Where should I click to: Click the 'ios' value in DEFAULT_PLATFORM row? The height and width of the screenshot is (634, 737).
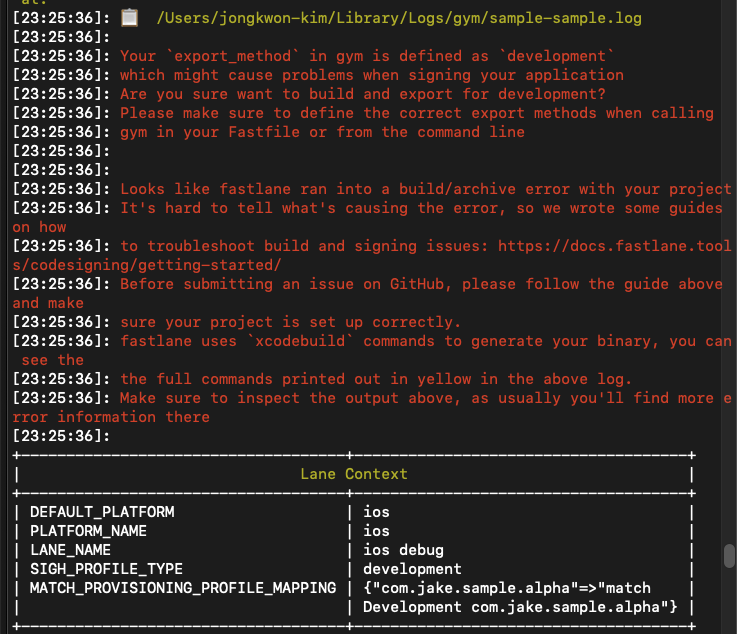point(376,512)
